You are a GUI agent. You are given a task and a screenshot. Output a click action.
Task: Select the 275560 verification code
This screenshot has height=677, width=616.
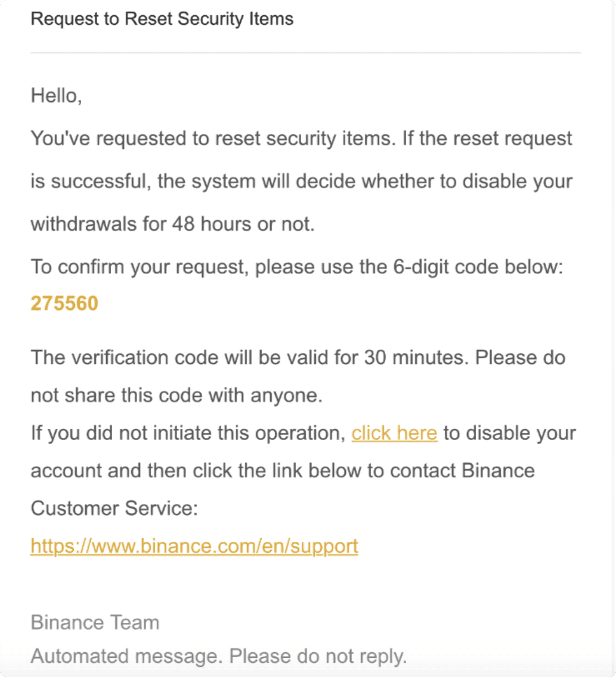[x=64, y=304]
